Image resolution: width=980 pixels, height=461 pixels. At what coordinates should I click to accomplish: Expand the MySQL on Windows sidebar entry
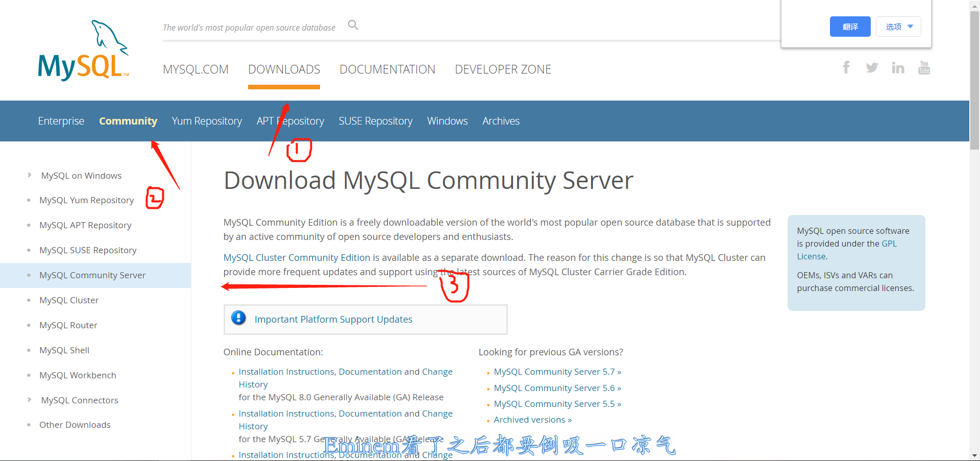click(81, 175)
